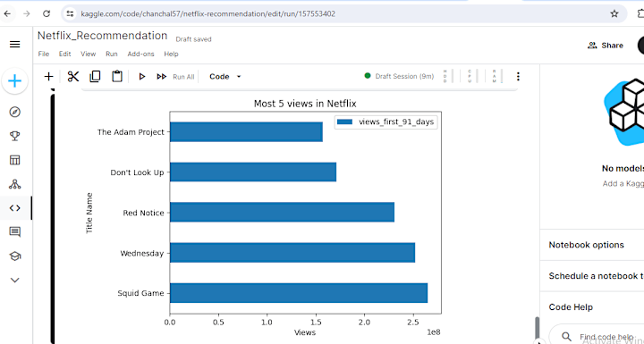Open the File menu
The image size is (644, 344).
[x=44, y=54]
